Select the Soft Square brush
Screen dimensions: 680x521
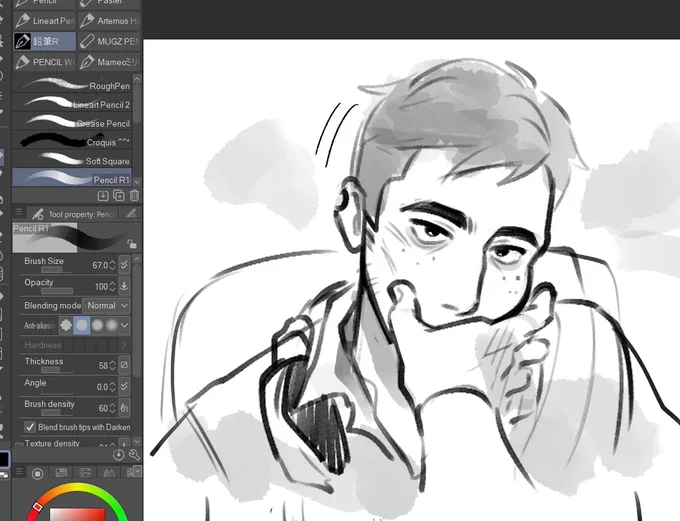click(x=72, y=160)
